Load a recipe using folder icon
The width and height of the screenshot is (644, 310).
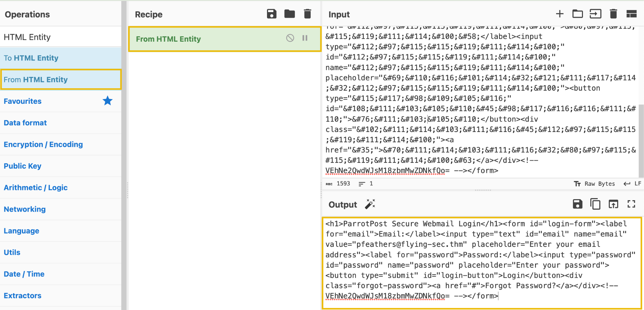coord(289,14)
